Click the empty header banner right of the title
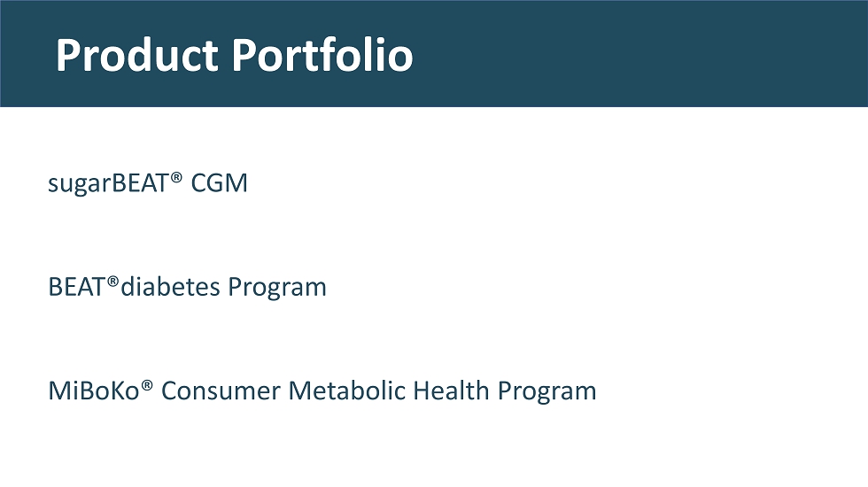The height and width of the screenshot is (487, 868). [x=638, y=53]
